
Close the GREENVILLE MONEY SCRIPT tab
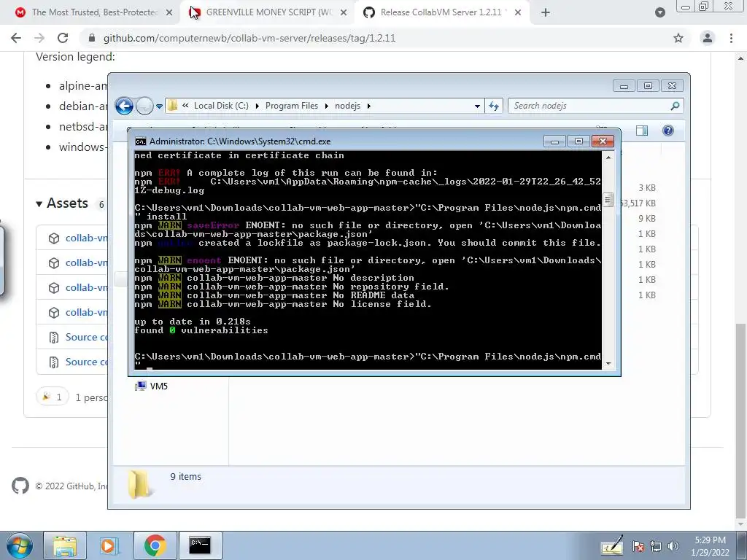344,13
